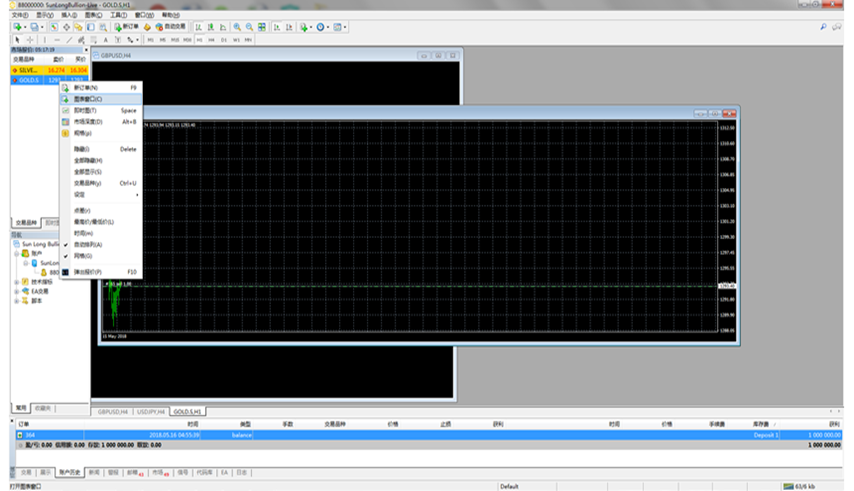Toggle the 自动交易 (AutoTrading) button
Viewport: 854px width, 491px height.
pyautogui.click(x=171, y=27)
